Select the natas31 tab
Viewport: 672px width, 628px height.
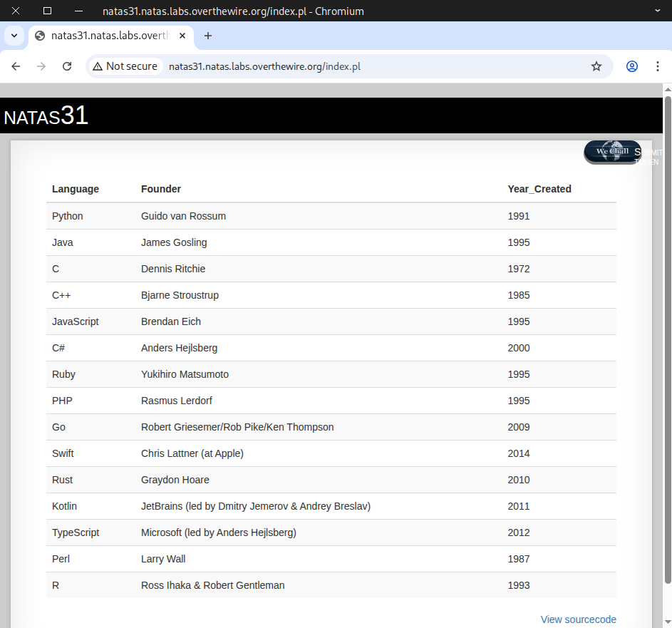(x=107, y=36)
